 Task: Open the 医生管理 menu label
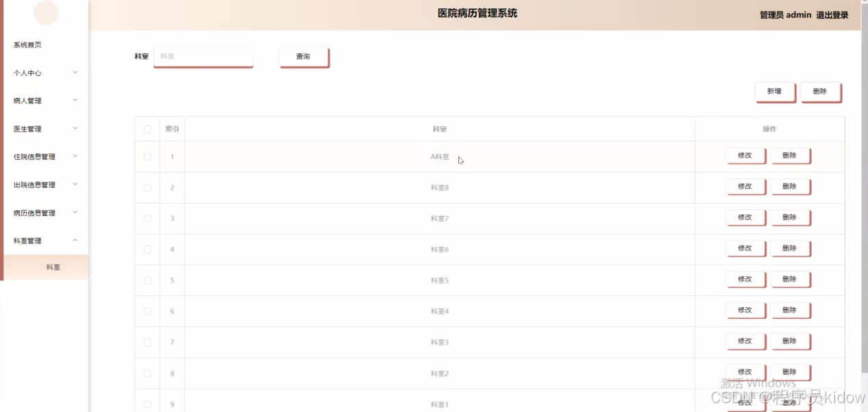[27, 129]
